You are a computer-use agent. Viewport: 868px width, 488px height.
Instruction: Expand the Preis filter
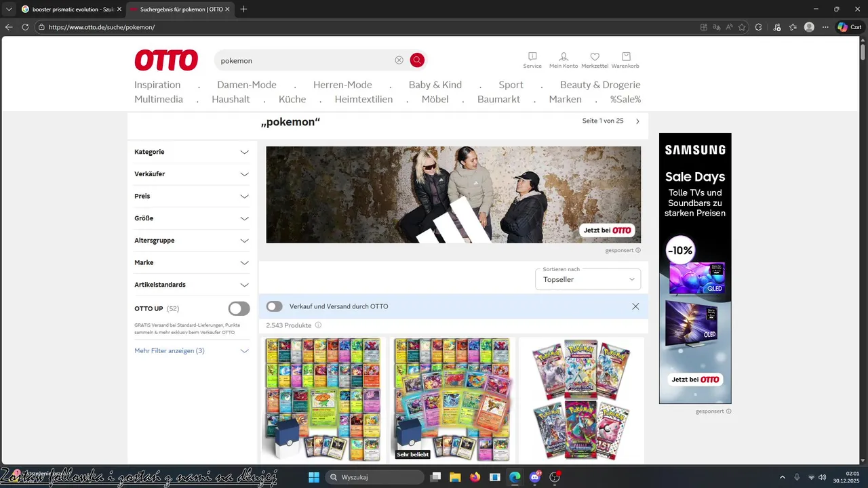click(x=192, y=196)
